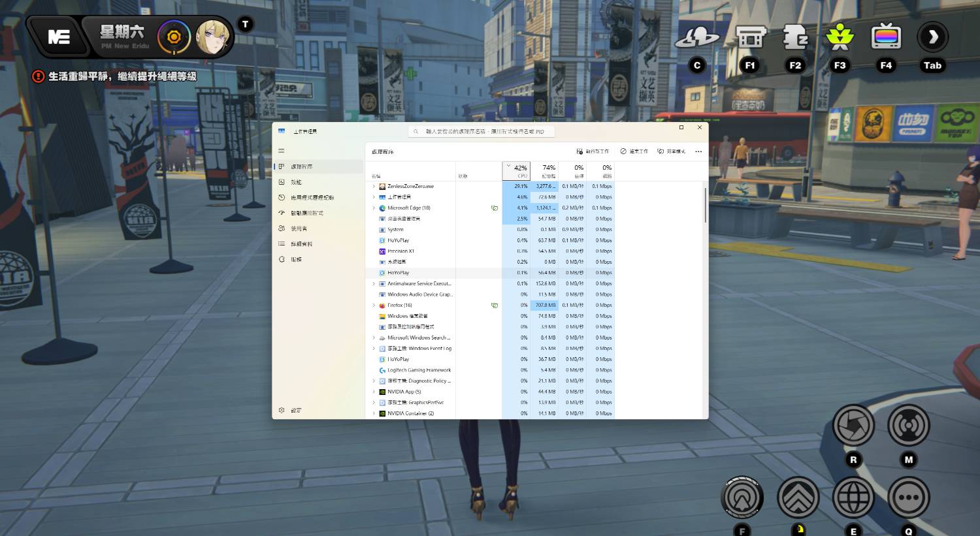This screenshot has height=536, width=980.
Task: Click the T key prompt beside avatar
Action: (x=246, y=25)
